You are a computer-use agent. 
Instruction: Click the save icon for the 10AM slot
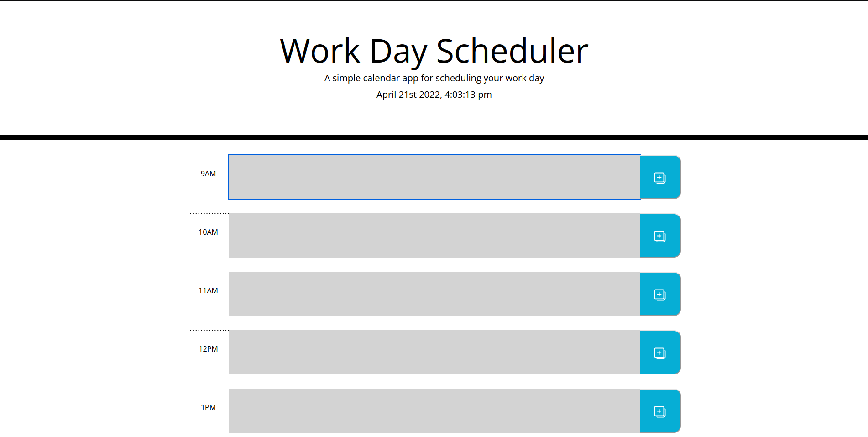[659, 236]
